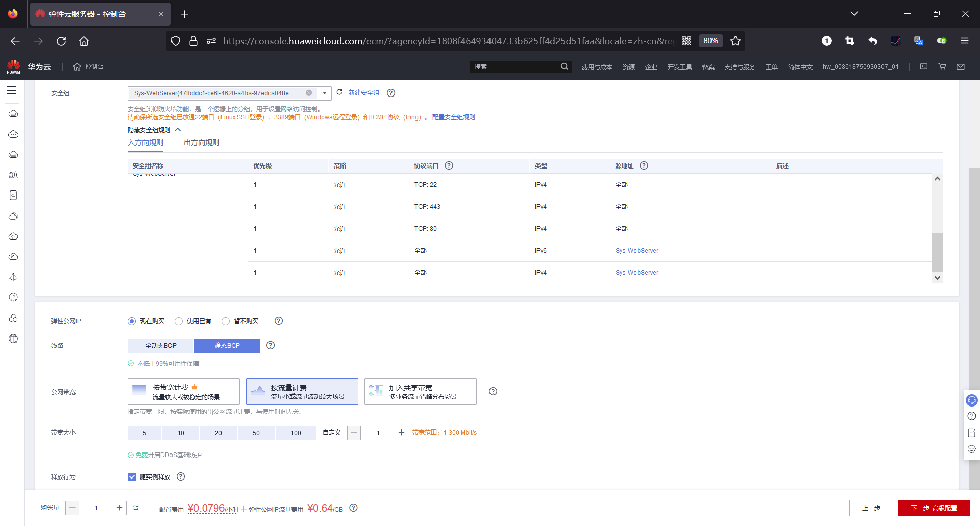Open help for new security group
Screen dimensions: 980x526
[391, 93]
